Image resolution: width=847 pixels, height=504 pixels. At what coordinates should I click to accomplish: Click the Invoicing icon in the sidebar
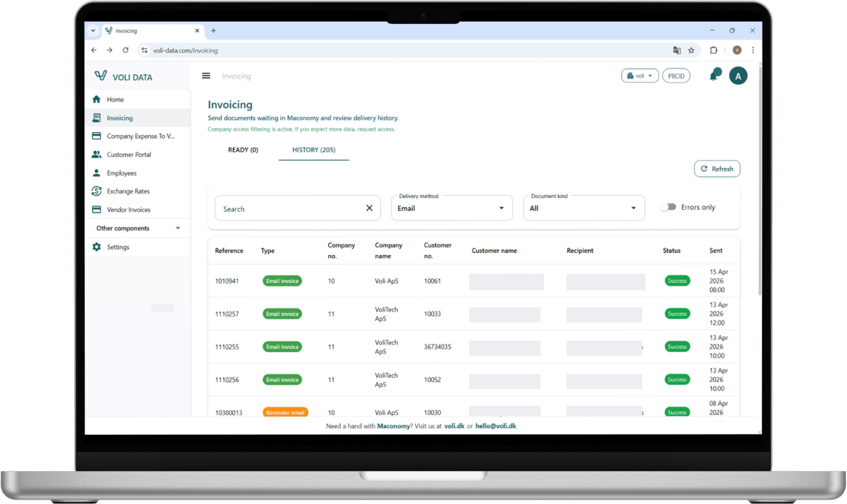97,118
